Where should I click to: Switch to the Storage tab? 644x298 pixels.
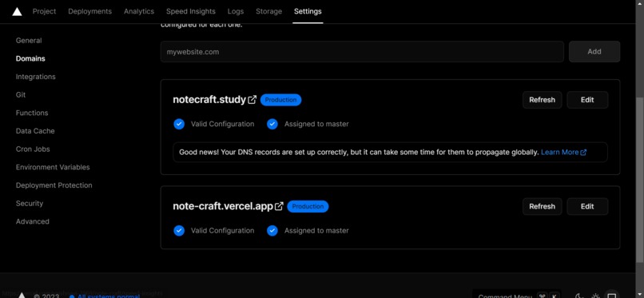click(x=268, y=11)
